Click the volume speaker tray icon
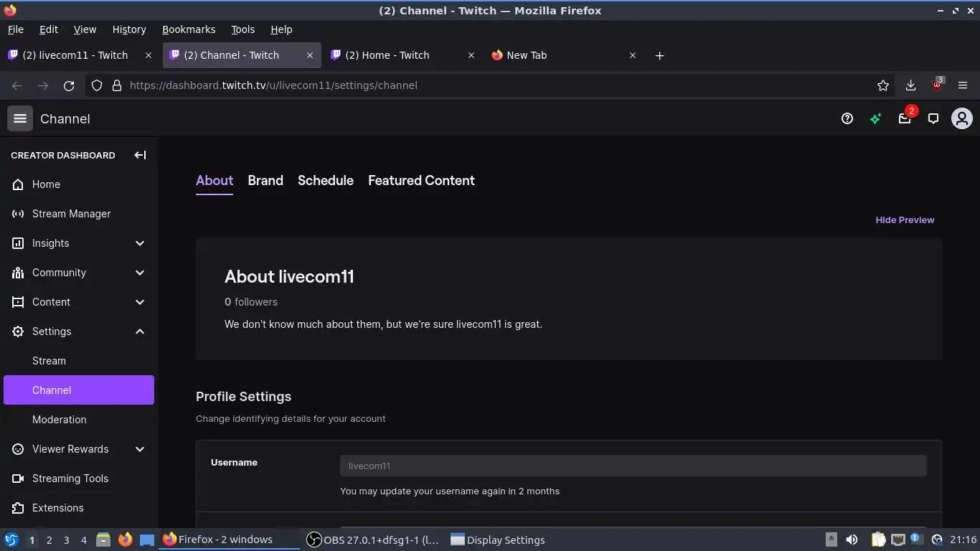This screenshot has height=551, width=980. point(852,540)
